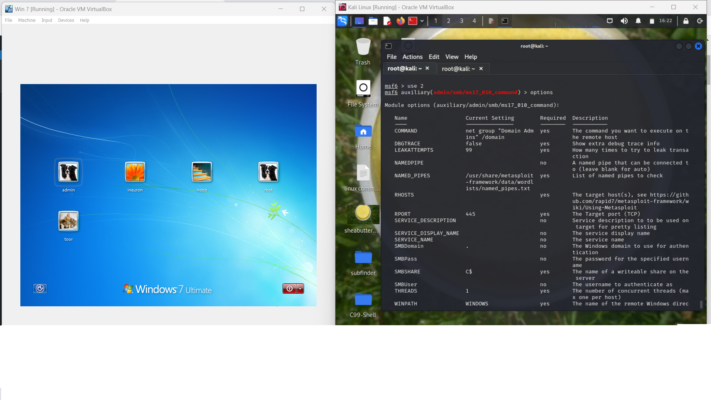Viewport: 711px width, 400px height.
Task: Open the terminal Edit menu
Action: (x=434, y=57)
